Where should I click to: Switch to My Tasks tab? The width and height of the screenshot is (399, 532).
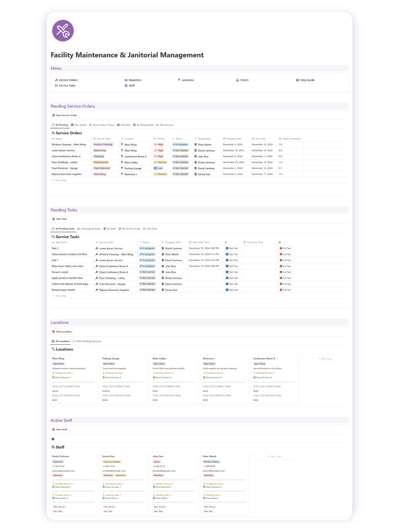[x=150, y=229]
